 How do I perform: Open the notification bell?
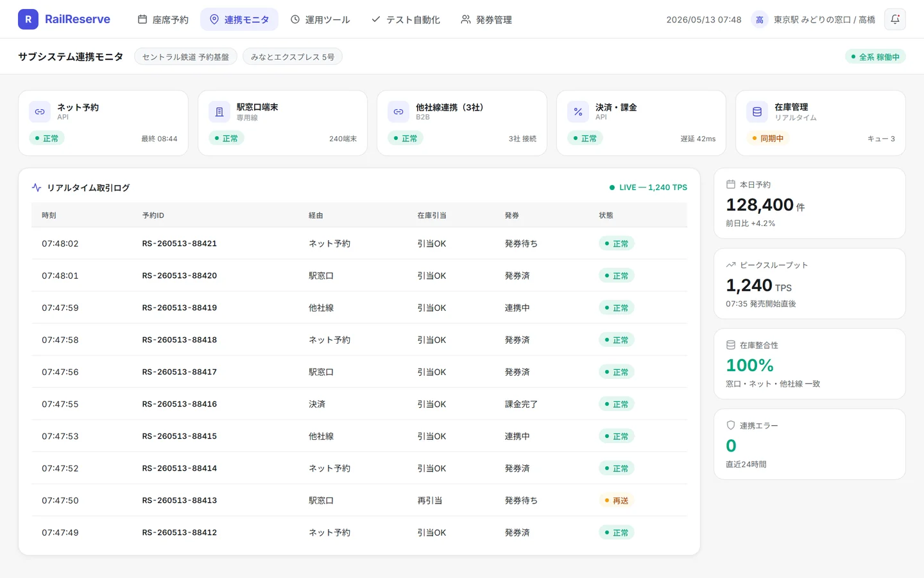tap(895, 19)
